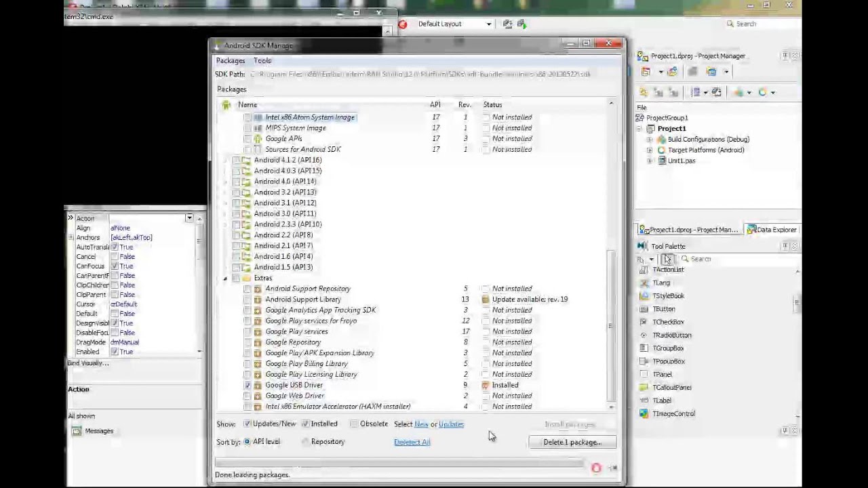Toggle the Installed filter checkbox
This screenshot has width=868, height=488.
point(306,424)
